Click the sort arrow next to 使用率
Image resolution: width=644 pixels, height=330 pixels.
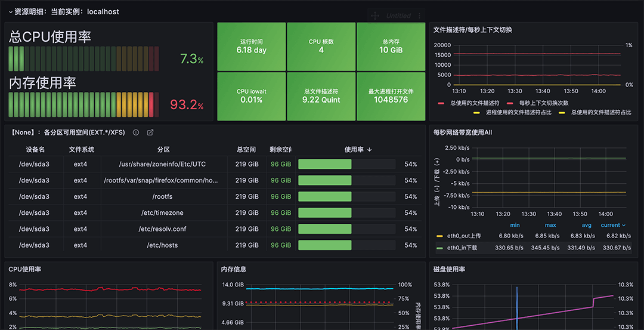click(369, 150)
